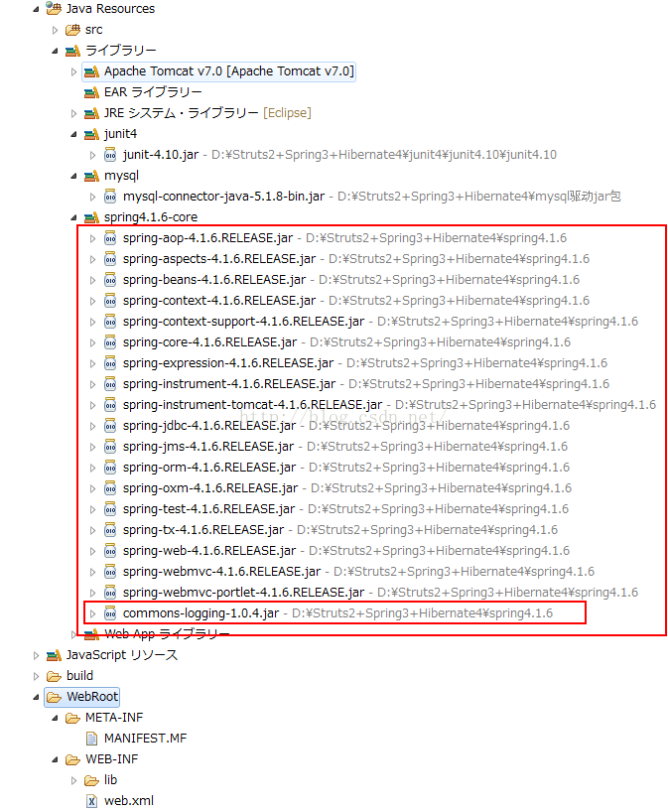Viewport: 668px width, 812px height.
Task: Select the Web App ライブラリー entry
Action: coord(167,634)
